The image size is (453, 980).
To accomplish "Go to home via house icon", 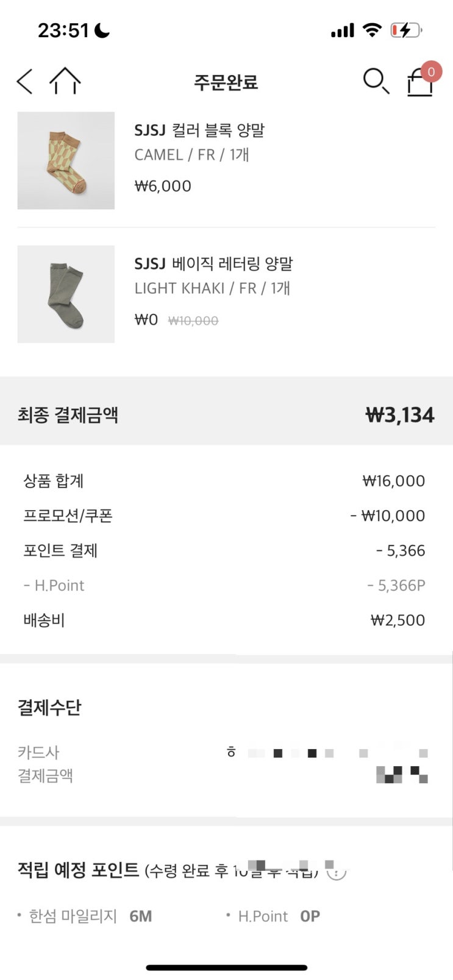I will tap(65, 81).
